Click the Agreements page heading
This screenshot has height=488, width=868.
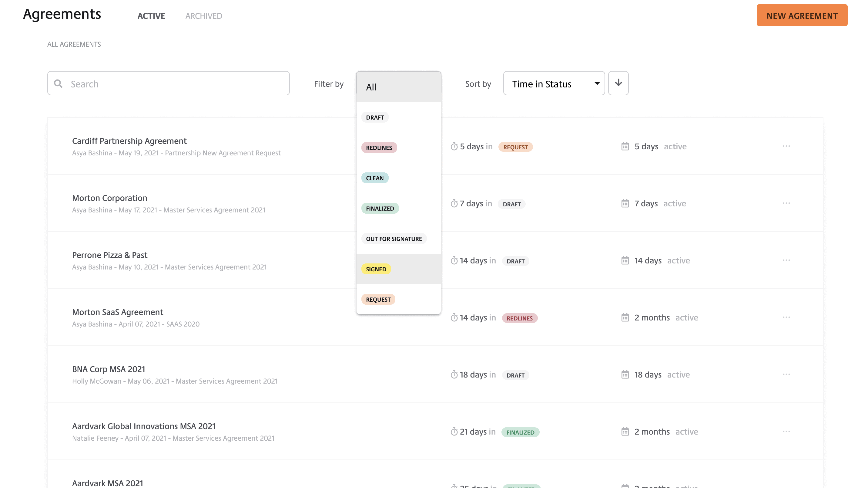[62, 14]
